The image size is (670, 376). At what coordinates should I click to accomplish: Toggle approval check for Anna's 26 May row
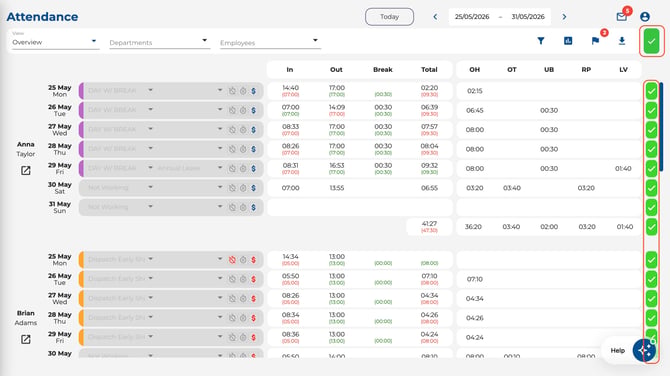coord(651,110)
